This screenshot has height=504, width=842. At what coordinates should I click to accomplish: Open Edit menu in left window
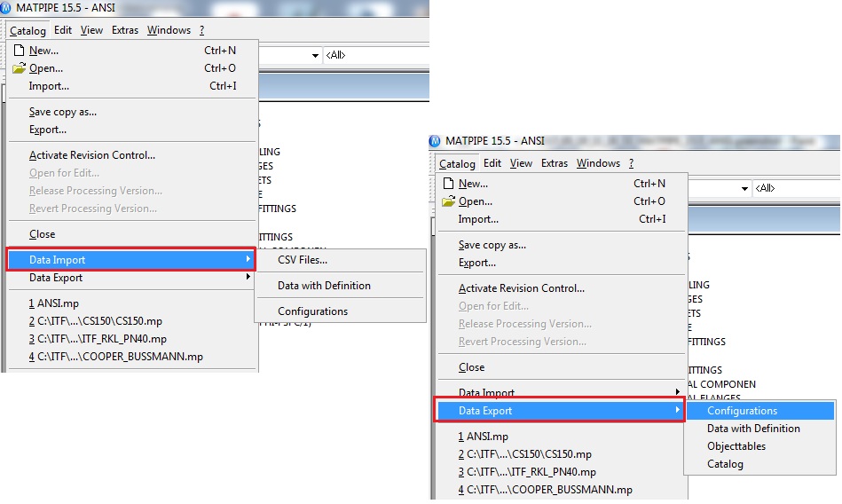click(x=63, y=30)
